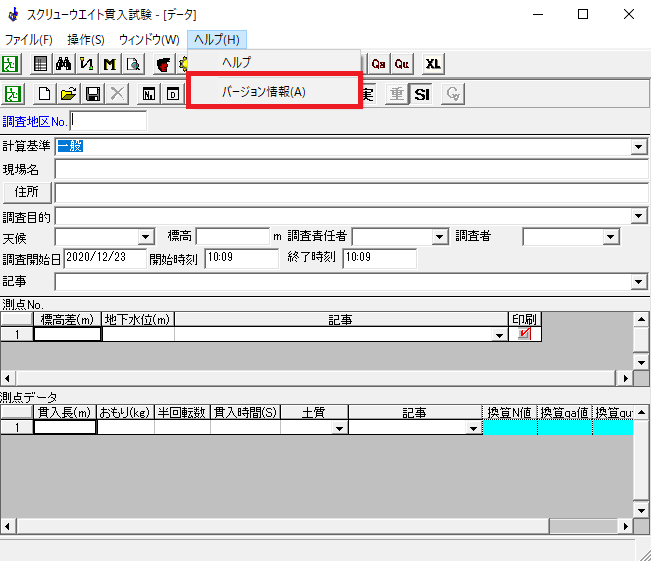The width and height of the screenshot is (651, 561).
Task: Click the XL export icon
Action: click(433, 64)
